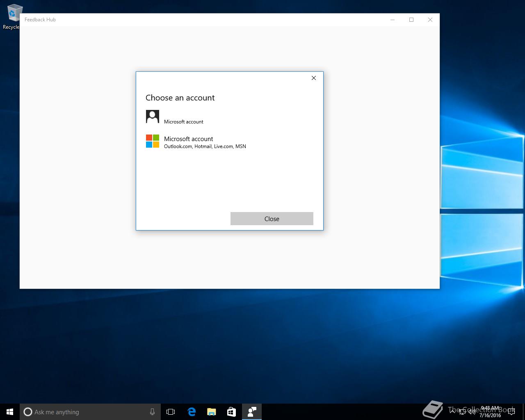Click the 'Ask me anything' search box
This screenshot has height=420, width=525.
point(90,412)
